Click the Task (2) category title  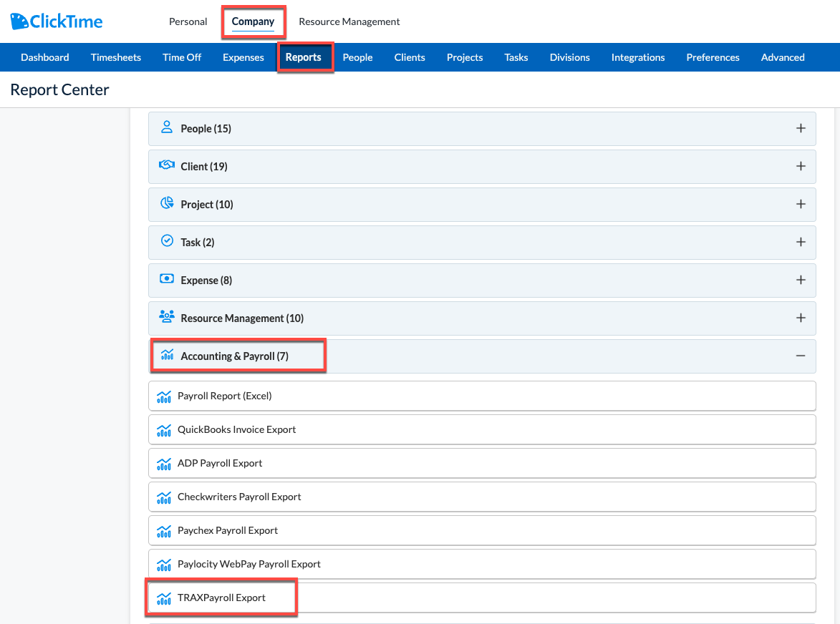point(197,243)
